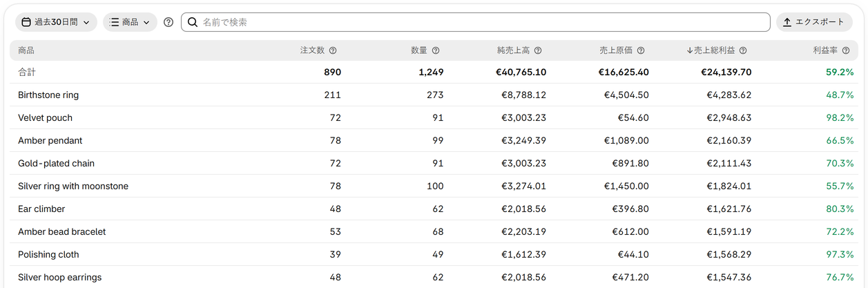
Task: Click Polishing cloth margin 97.3%
Action: pyautogui.click(x=840, y=254)
